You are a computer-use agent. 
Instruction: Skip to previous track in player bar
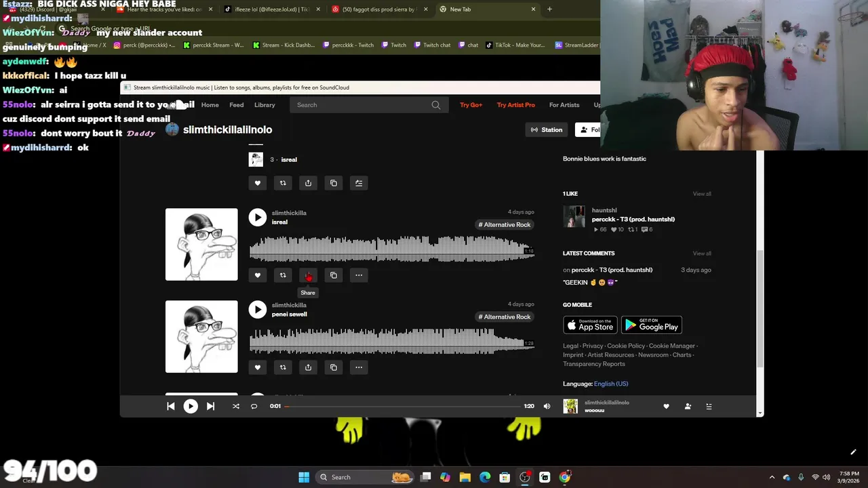point(171,406)
